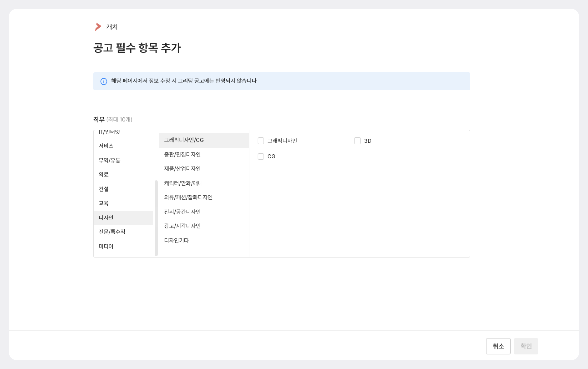Select 무역/유통 job category

click(x=109, y=160)
